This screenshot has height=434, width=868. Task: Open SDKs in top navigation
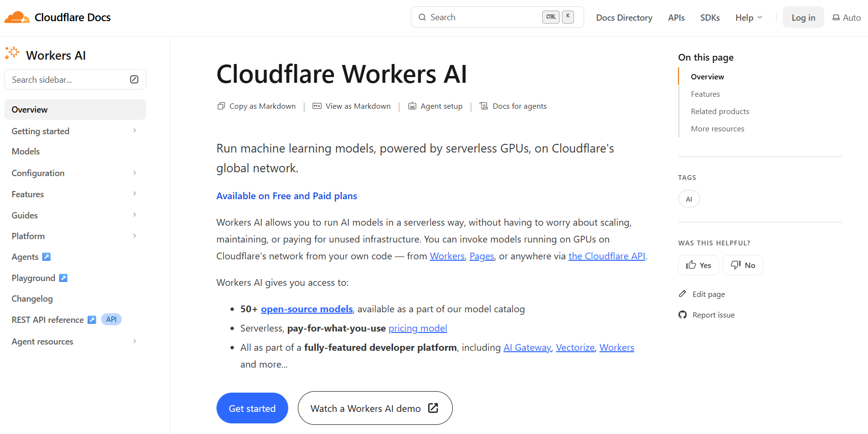(710, 17)
